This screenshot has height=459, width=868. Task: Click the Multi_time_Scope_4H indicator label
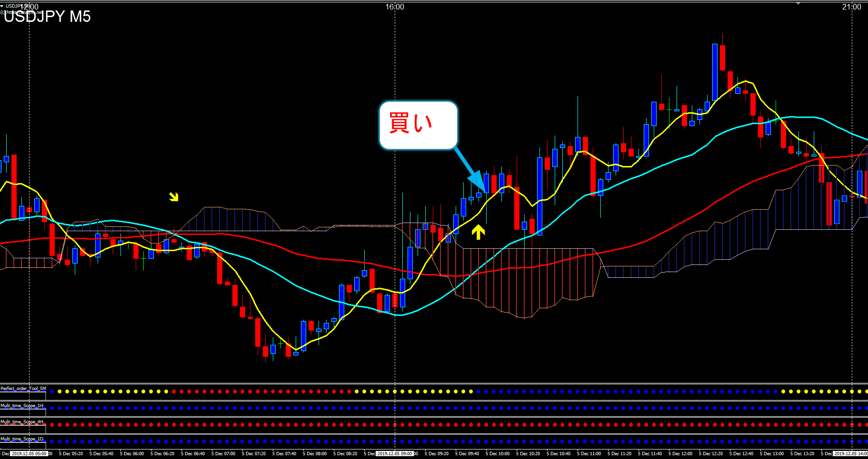[22, 422]
